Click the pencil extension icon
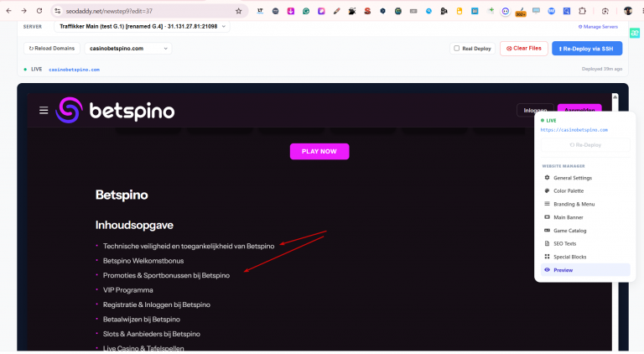This screenshot has width=644, height=354. coord(337,11)
